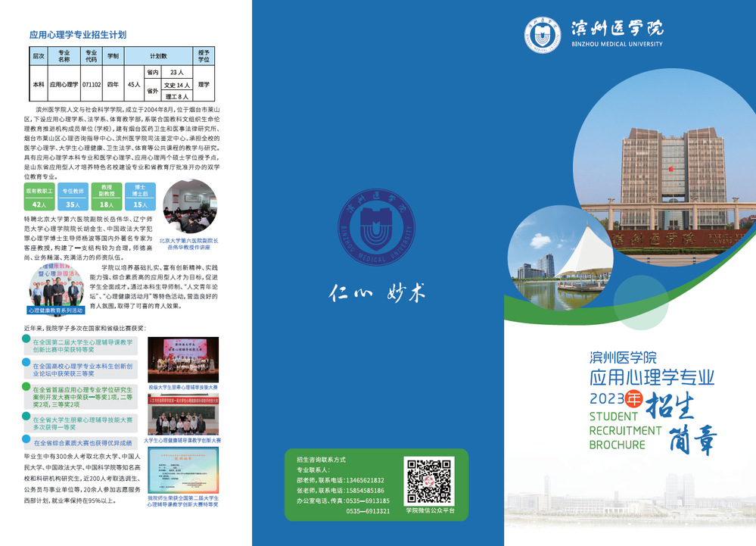Click the table header '学制'
This screenshot has width=756, height=546.
(x=113, y=56)
